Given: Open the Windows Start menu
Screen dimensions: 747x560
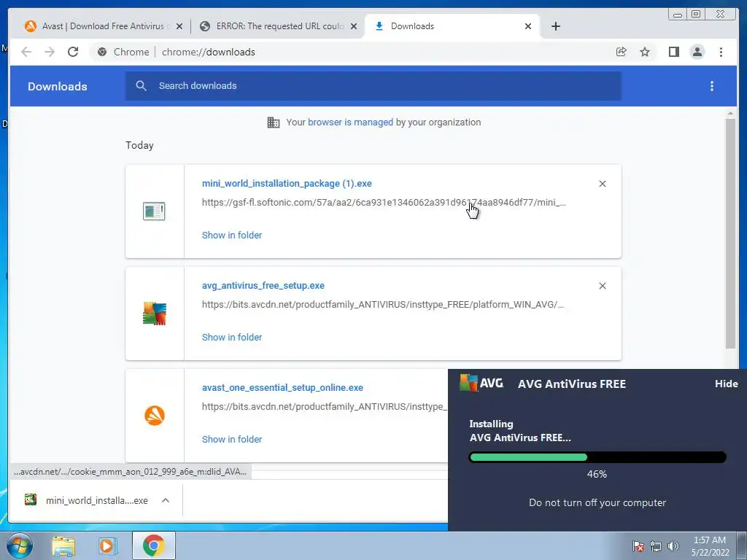Looking at the screenshot, I should pos(18,545).
